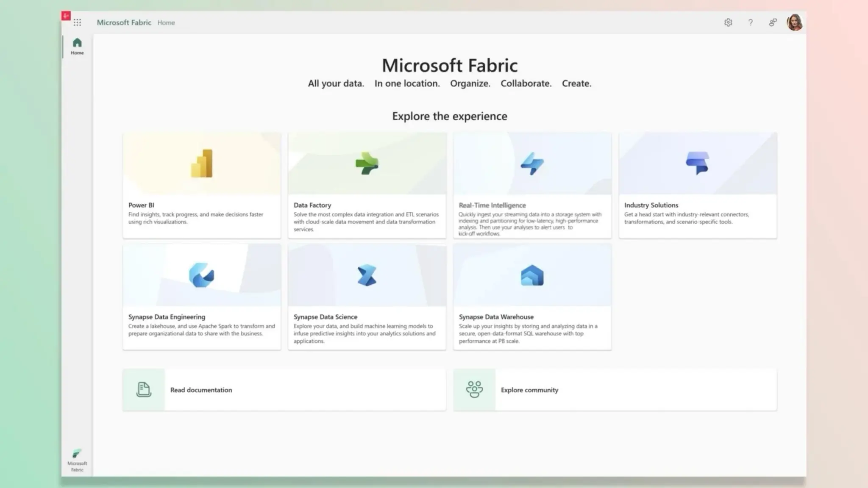Click the user profile avatar

tap(795, 22)
